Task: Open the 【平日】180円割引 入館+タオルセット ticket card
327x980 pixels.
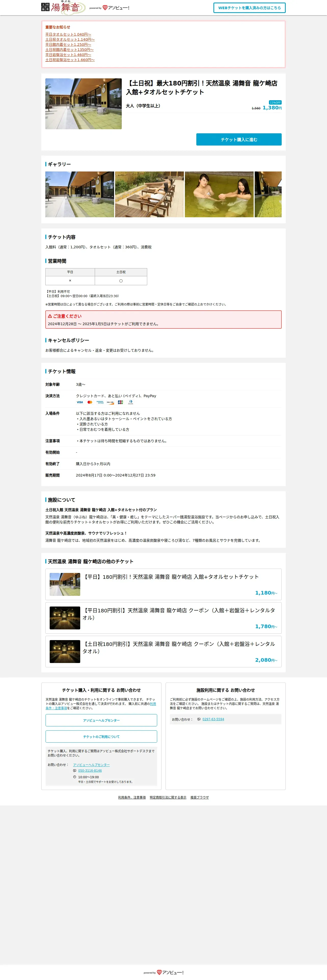Action: [x=163, y=584]
